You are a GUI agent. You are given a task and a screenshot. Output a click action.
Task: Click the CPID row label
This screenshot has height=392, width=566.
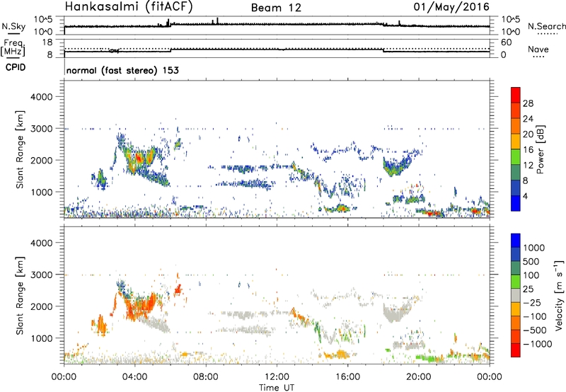tap(16, 67)
